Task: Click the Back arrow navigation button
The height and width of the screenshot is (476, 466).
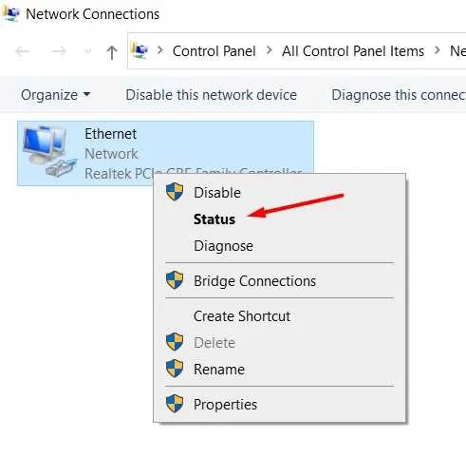Action: (x=22, y=51)
